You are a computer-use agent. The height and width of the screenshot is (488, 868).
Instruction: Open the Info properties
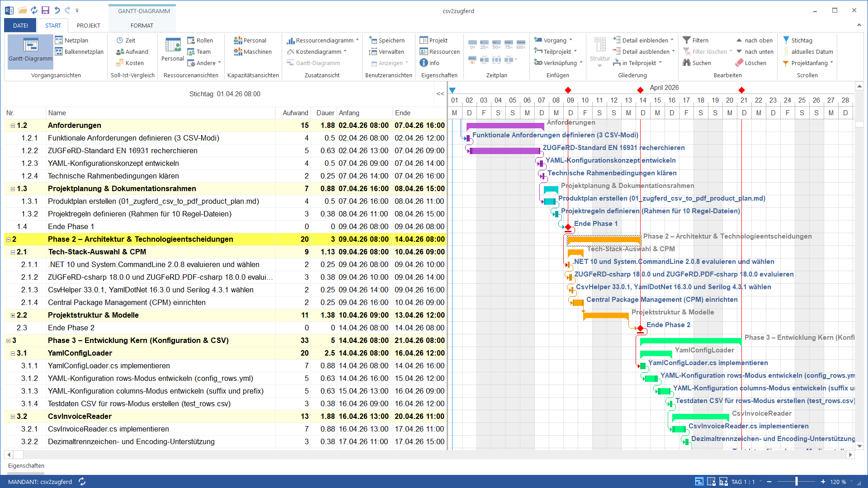[x=429, y=63]
